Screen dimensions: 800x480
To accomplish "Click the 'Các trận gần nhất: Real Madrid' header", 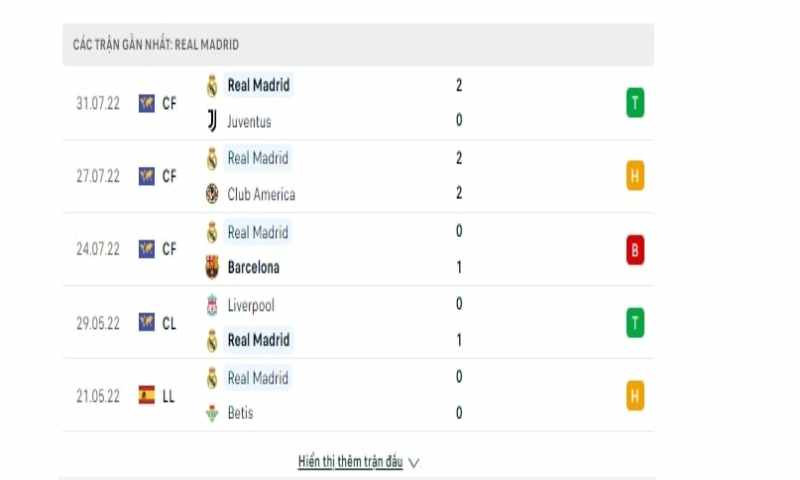I will (x=156, y=45).
